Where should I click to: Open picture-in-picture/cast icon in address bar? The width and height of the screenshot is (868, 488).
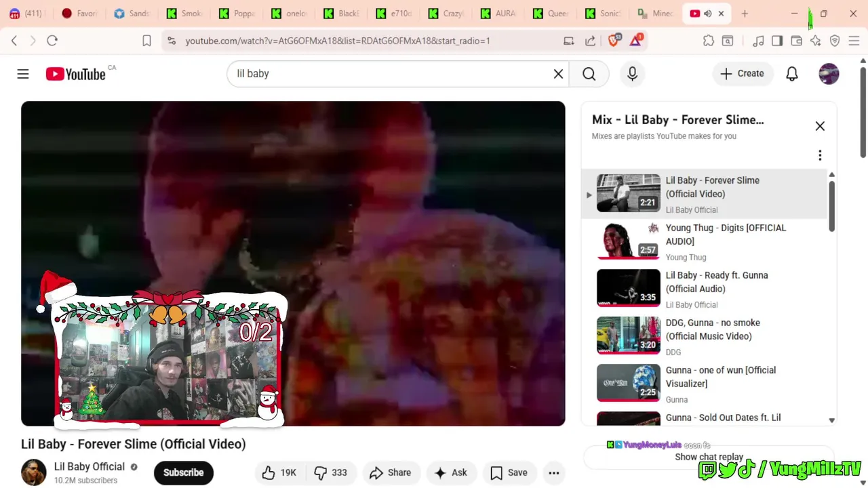tap(569, 41)
